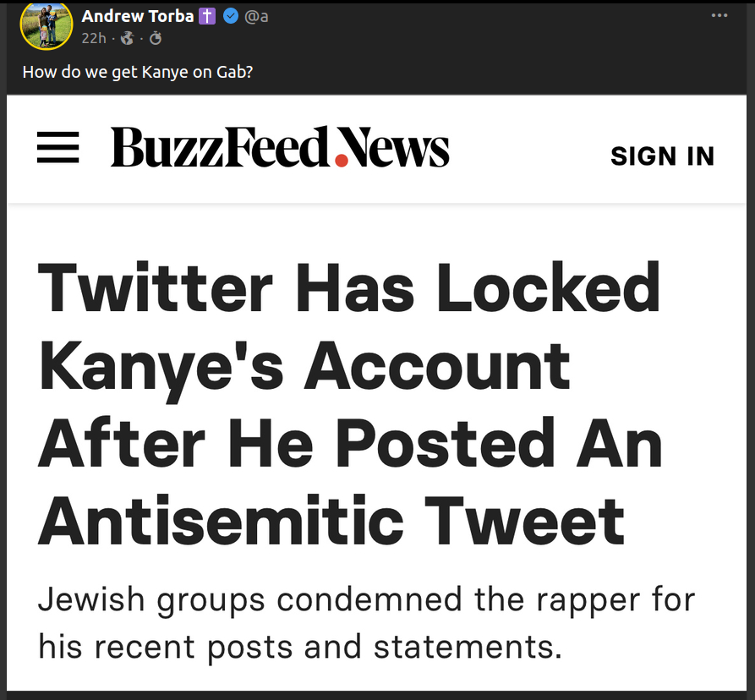The height and width of the screenshot is (700, 755).
Task: Select the @a username handle
Action: pyautogui.click(x=256, y=16)
